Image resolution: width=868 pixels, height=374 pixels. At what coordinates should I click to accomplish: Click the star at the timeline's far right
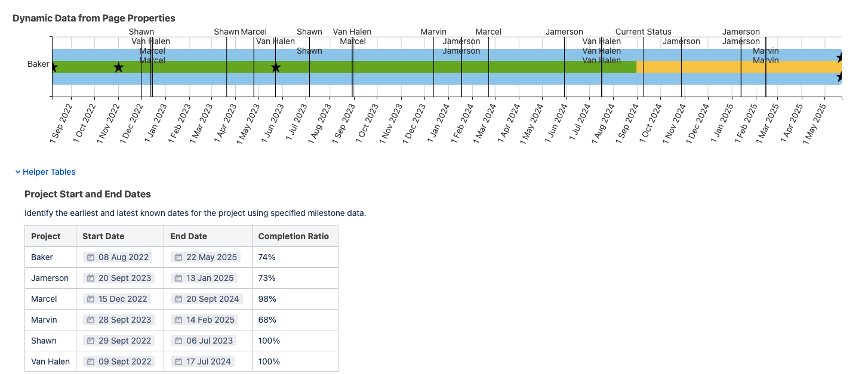point(839,58)
